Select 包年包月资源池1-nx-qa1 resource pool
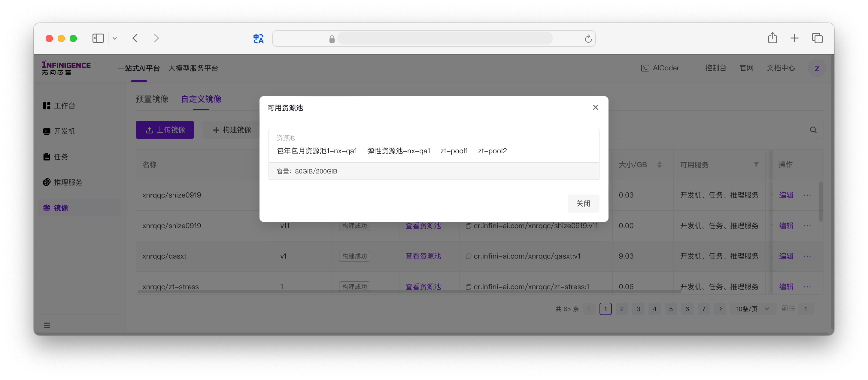This screenshot has height=380, width=868. point(317,151)
